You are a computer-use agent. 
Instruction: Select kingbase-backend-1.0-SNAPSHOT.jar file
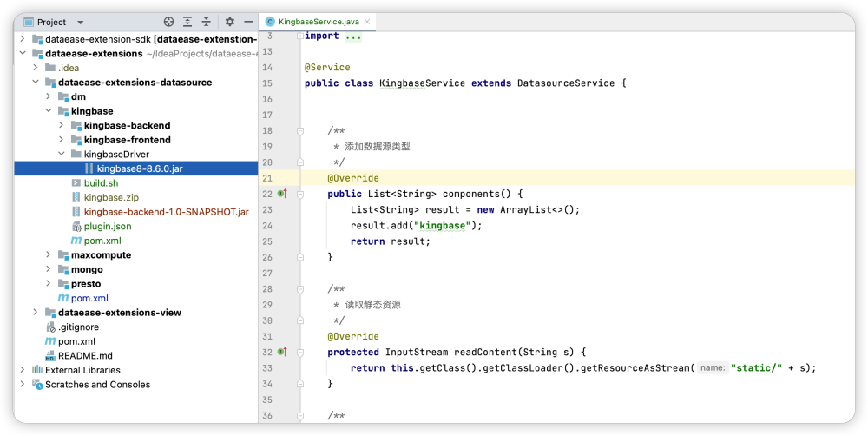[x=166, y=212]
